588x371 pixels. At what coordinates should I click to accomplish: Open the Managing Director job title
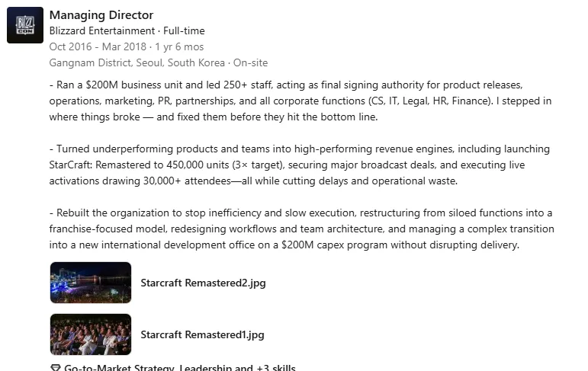pos(101,14)
